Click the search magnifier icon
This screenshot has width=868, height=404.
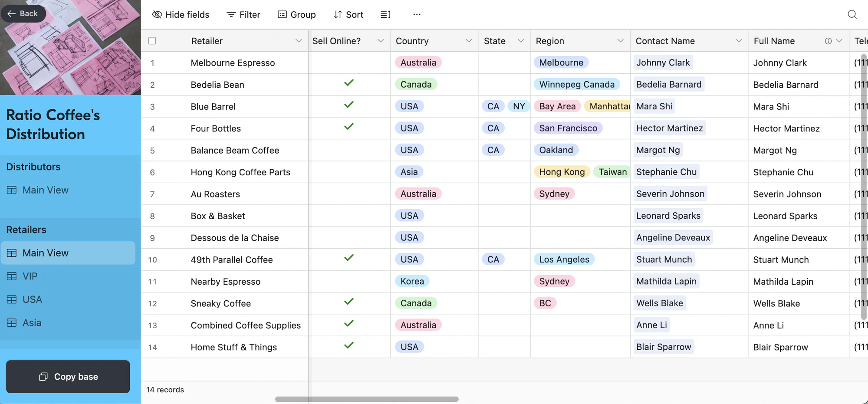(x=852, y=14)
